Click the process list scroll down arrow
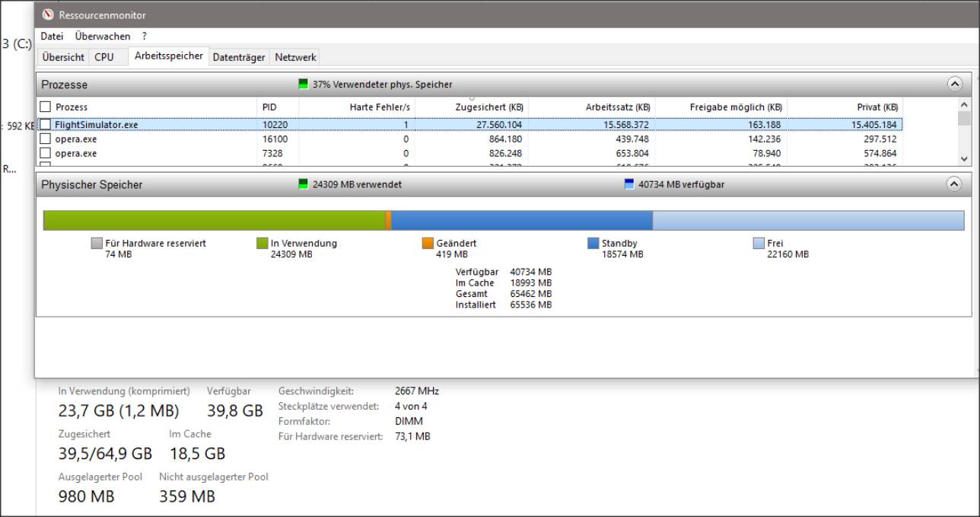This screenshot has width=980, height=517. [x=964, y=158]
